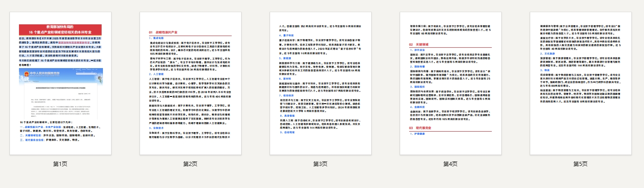
Task: Open the page 1 thumbnail with the red title banner
Action: 61,83
